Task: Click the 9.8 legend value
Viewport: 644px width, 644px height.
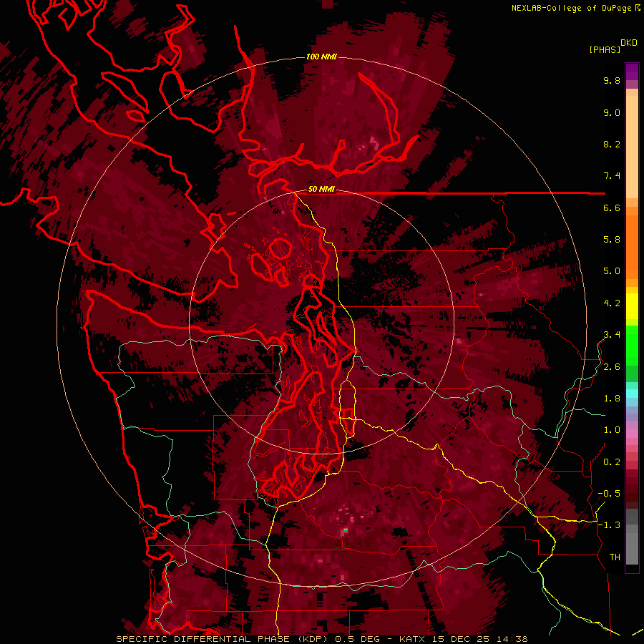Action: tap(612, 80)
